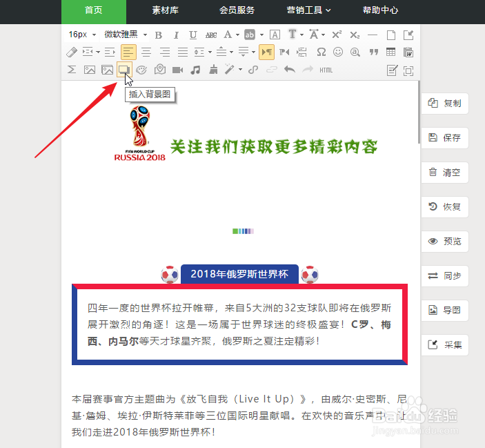The height and width of the screenshot is (448, 485).
Task: Open the 会员服务 tab
Action: pyautogui.click(x=237, y=10)
